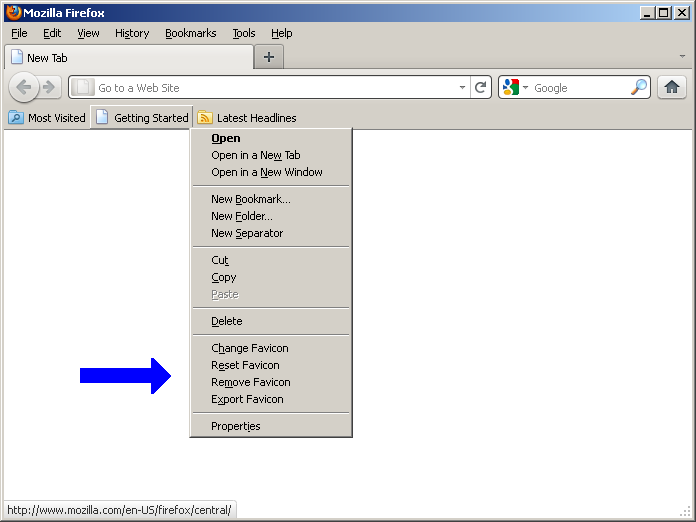This screenshot has height=522, width=696.
Task: Open the File menu
Action: point(19,33)
